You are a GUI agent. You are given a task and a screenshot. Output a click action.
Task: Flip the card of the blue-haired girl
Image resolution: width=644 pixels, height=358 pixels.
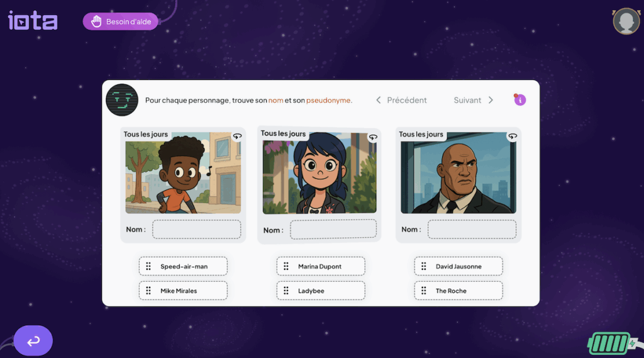(373, 137)
